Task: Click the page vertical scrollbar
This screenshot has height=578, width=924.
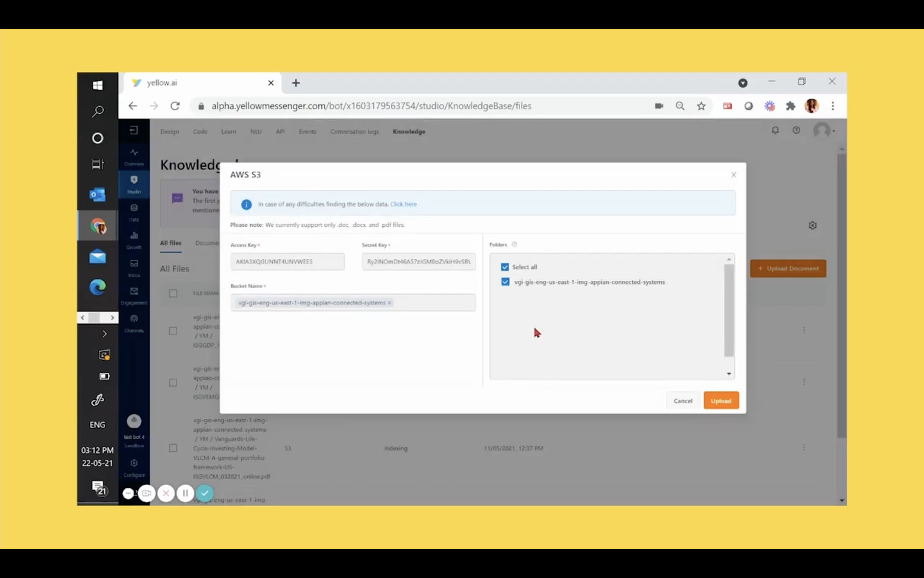Action: (842, 296)
